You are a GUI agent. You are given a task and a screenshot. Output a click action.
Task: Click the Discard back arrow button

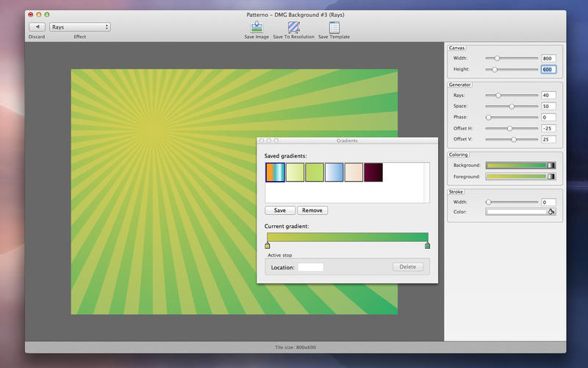[x=37, y=27]
